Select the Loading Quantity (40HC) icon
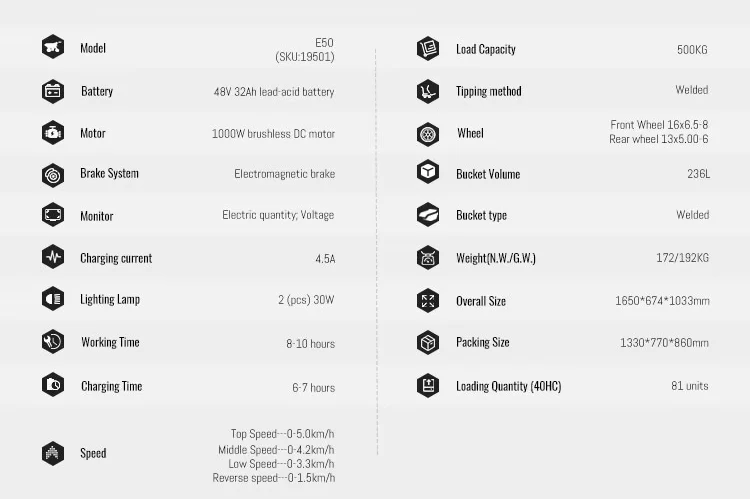750x499 pixels. pos(428,385)
